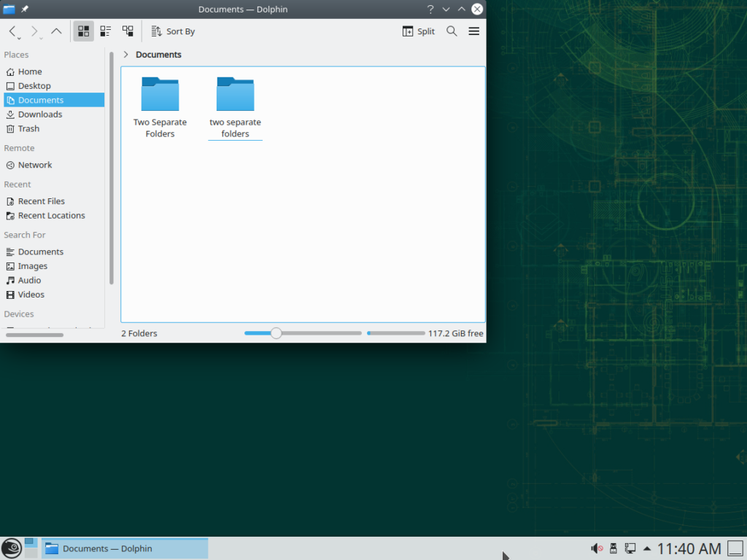Click Documents in the breadcrumb bar
This screenshot has width=747, height=560.
click(x=160, y=54)
